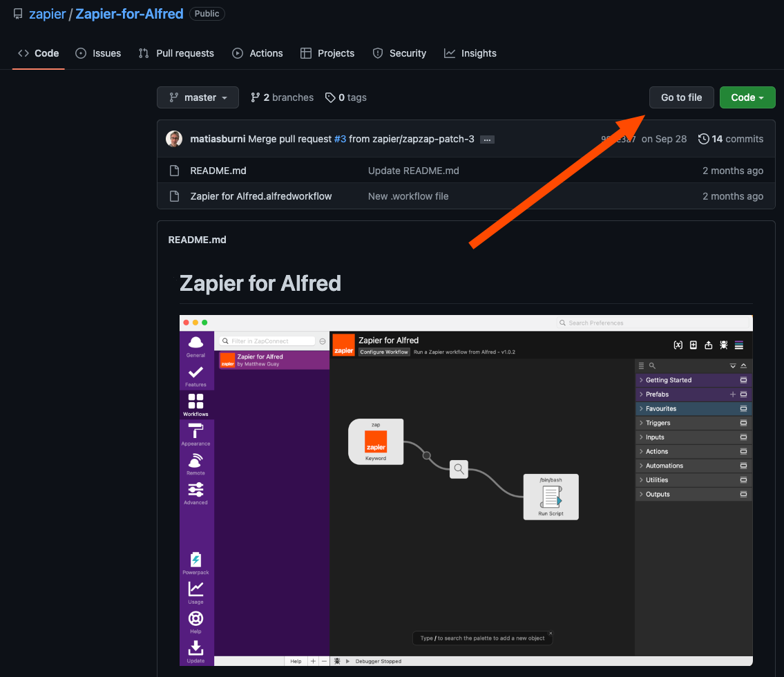Viewport: 784px width, 677px height.
Task: View the 0 tags link
Action: [345, 97]
